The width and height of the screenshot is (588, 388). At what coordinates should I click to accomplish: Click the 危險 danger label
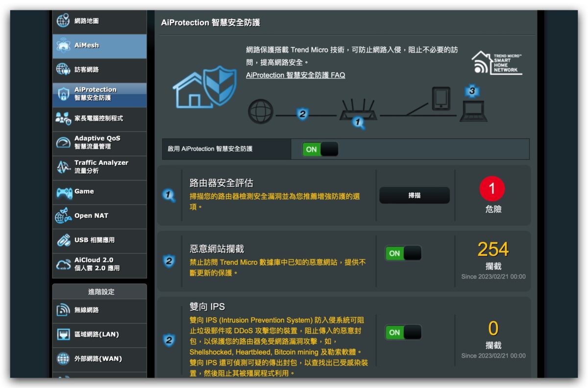(493, 209)
